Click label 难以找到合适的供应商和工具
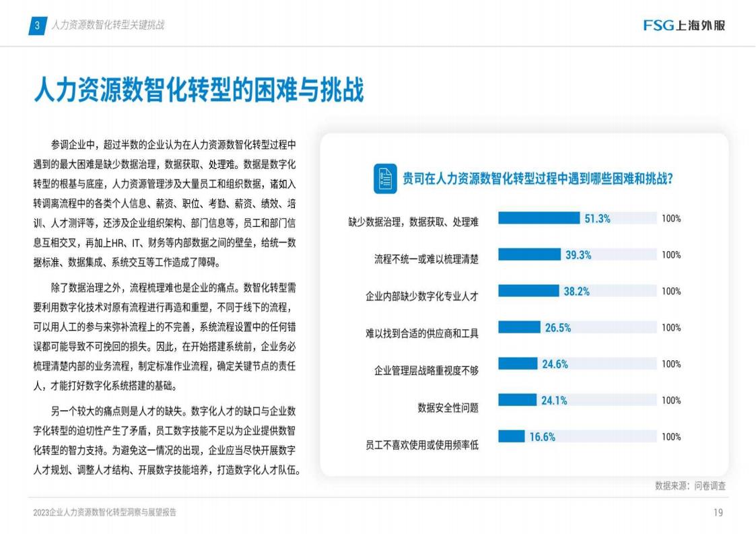Screen dimensions: 756x534 422,333
